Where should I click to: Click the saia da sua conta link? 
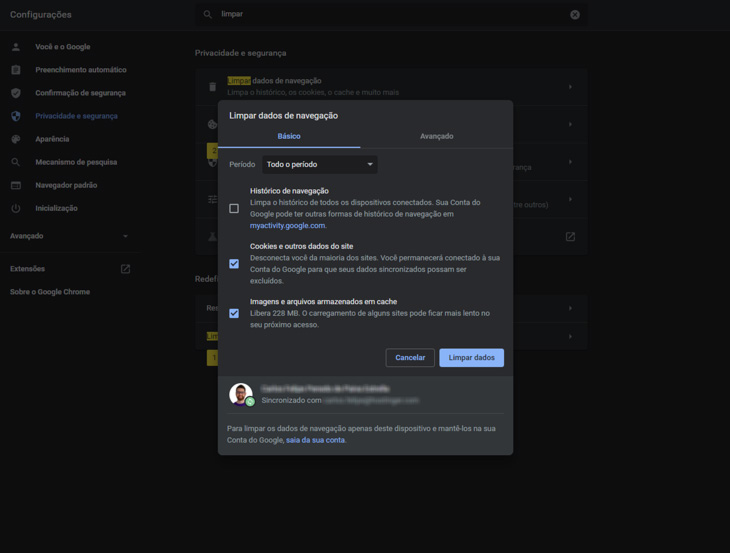coord(316,440)
